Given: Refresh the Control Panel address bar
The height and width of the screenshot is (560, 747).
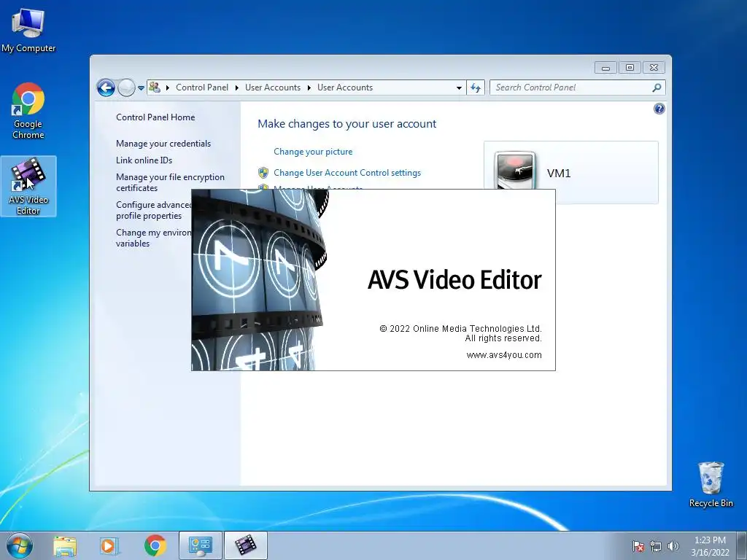Looking at the screenshot, I should (476, 87).
